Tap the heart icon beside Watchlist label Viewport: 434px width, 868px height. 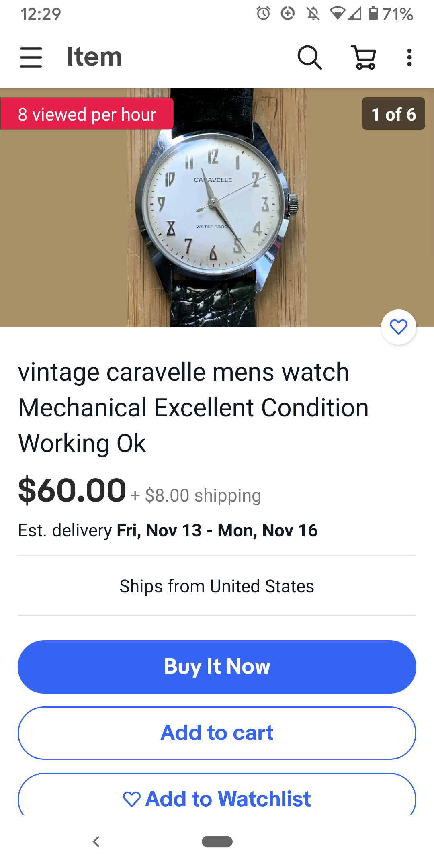132,799
